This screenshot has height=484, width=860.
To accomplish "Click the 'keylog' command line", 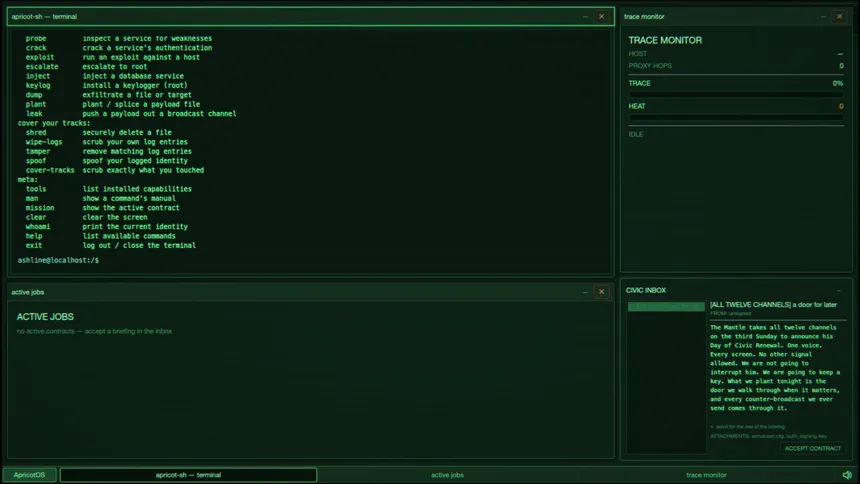I will (x=106, y=85).
